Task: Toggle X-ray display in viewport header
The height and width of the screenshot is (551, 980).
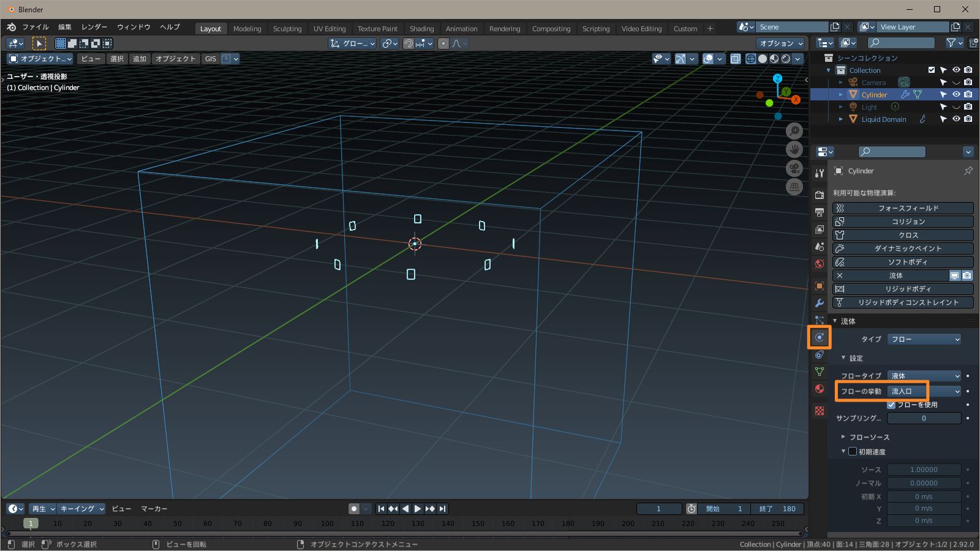Action: click(735, 59)
